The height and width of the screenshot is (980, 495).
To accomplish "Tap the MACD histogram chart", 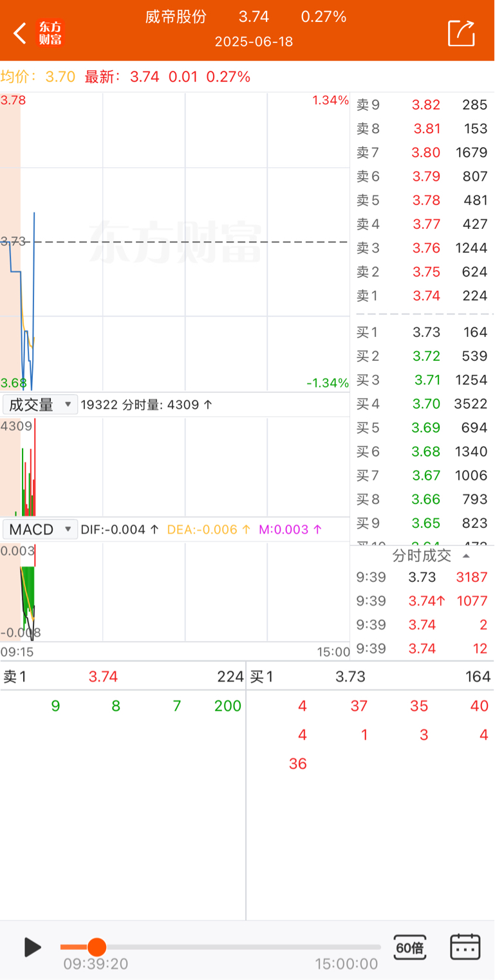I will click(175, 592).
